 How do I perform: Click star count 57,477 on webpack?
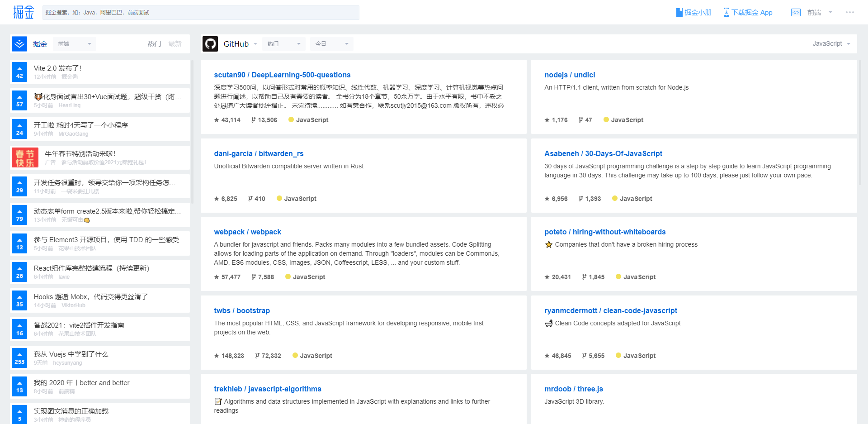click(227, 277)
